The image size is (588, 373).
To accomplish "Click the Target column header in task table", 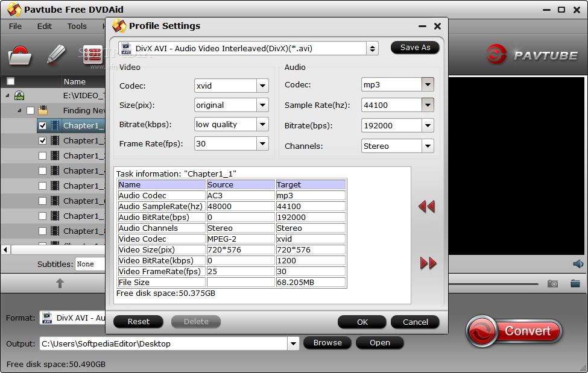I will click(311, 184).
